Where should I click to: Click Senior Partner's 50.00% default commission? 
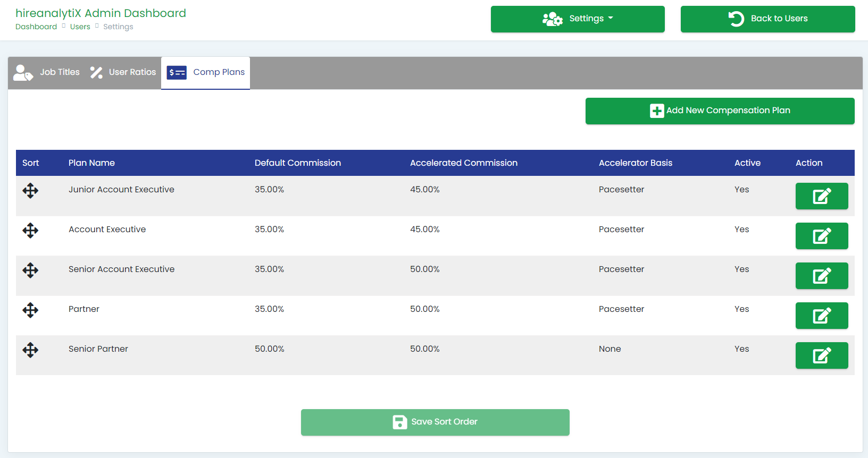[x=270, y=349]
